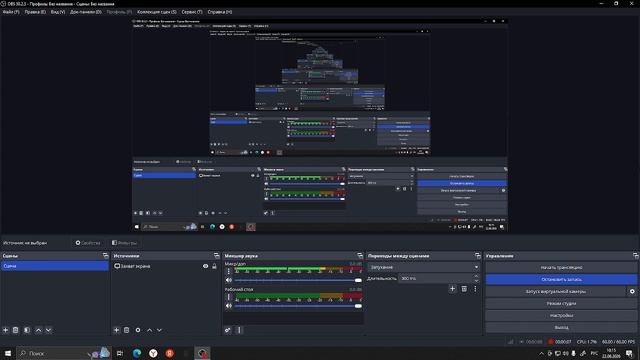Image resolution: width=640 pixels, height=360 pixels.
Task: Adjust Рабочий стол volume slider
Action: 298,306
